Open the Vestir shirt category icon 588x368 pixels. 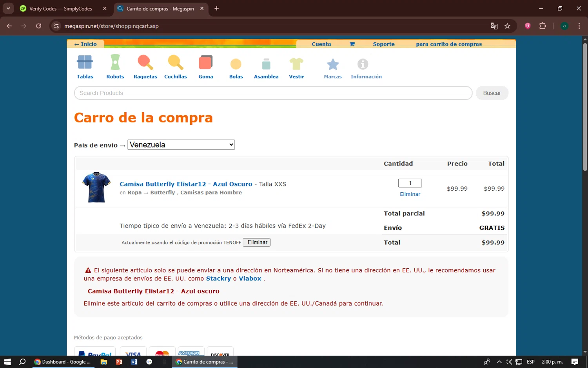(x=296, y=64)
